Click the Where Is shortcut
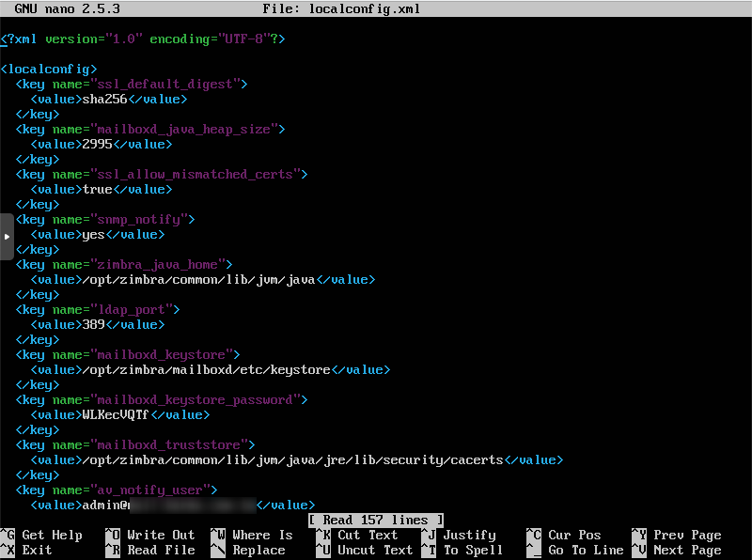752x560 pixels. tap(252, 535)
